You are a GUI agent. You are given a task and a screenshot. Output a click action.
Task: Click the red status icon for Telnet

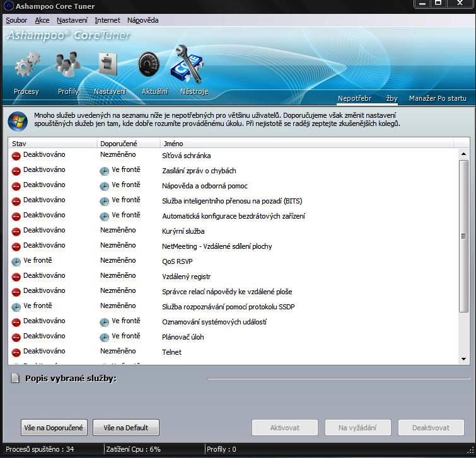pos(16,352)
